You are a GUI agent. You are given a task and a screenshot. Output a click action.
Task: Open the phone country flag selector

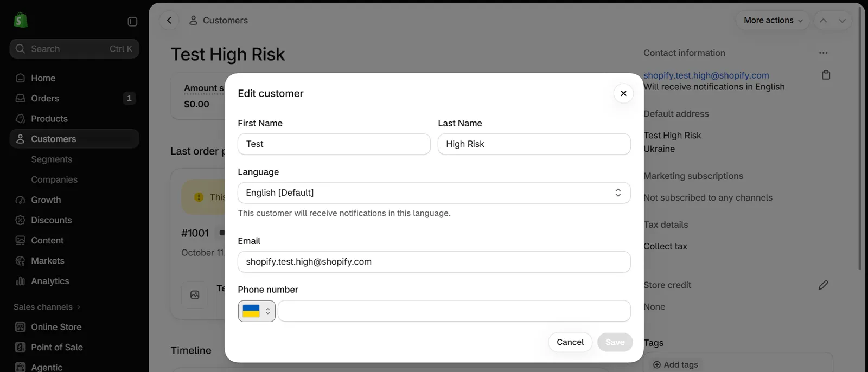pyautogui.click(x=257, y=311)
